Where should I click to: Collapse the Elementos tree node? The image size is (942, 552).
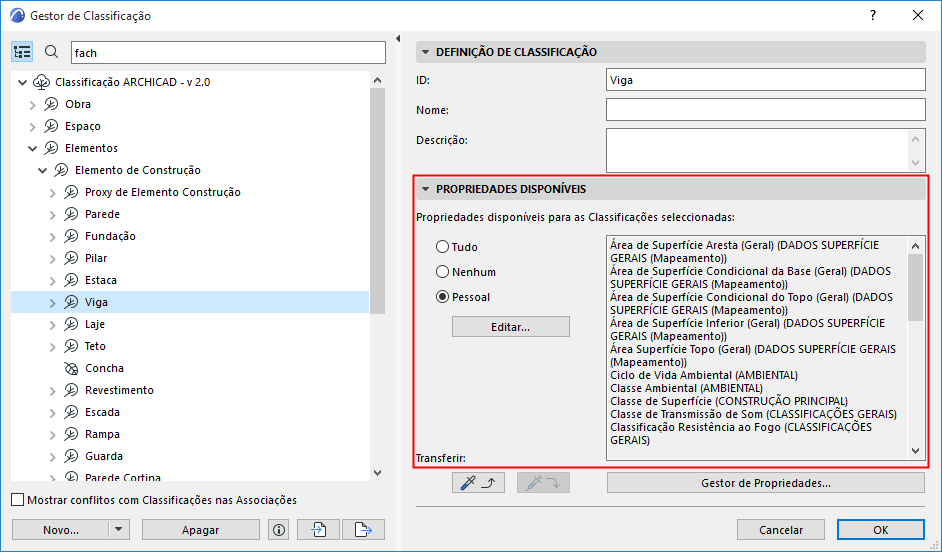click(x=33, y=148)
